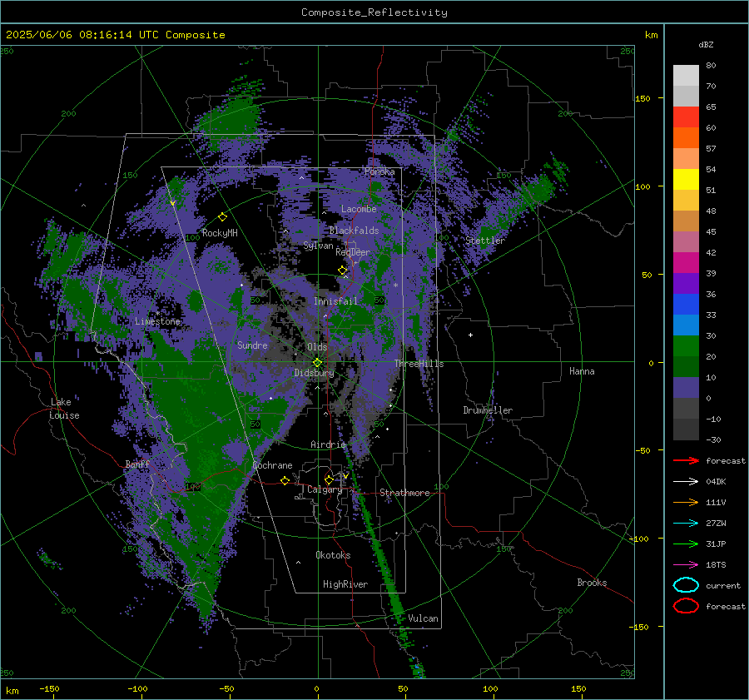Click the 'Innisfail' map label
The image size is (749, 700).
click(x=335, y=301)
